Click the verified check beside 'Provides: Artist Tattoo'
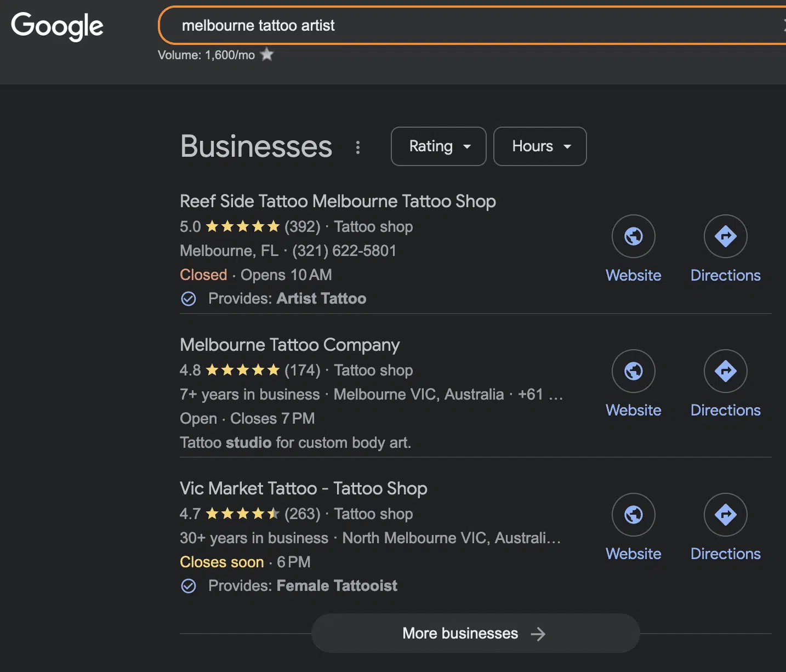Image resolution: width=786 pixels, height=672 pixels. click(x=189, y=299)
